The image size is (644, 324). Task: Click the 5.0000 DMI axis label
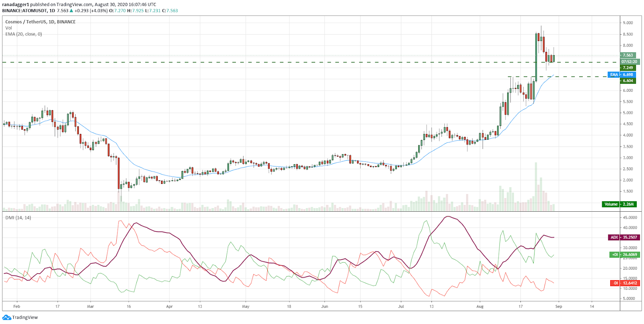point(630,299)
